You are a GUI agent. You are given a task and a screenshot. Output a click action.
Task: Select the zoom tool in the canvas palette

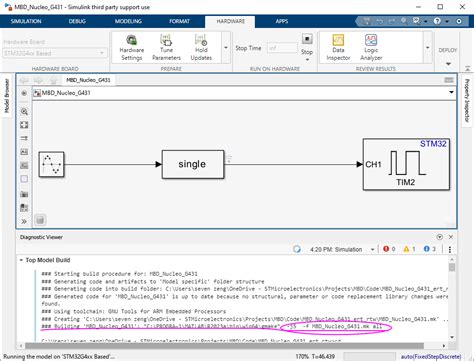(x=24, y=112)
